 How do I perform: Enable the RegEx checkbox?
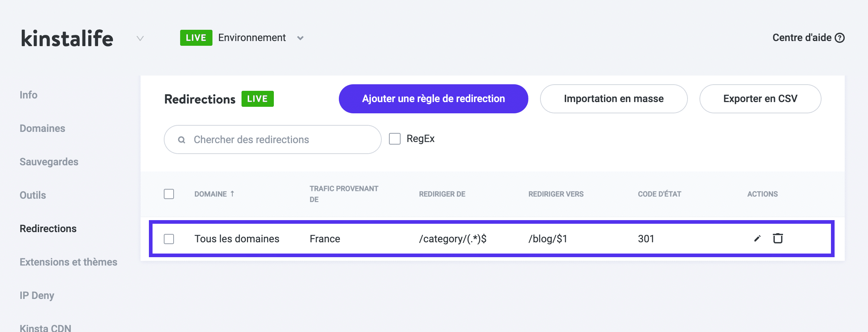click(394, 139)
